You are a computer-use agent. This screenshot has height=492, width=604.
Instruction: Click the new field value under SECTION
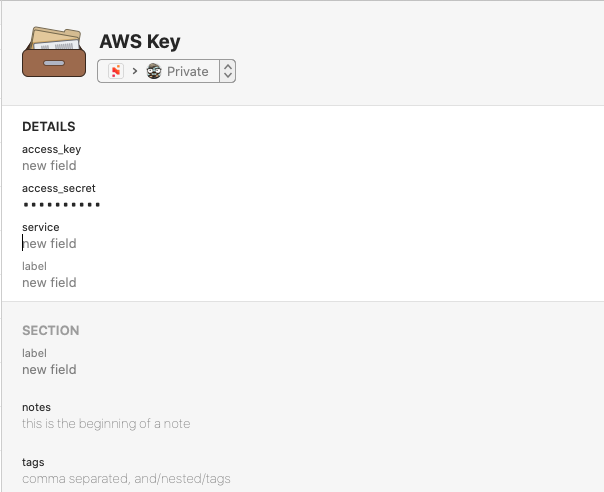click(x=50, y=370)
